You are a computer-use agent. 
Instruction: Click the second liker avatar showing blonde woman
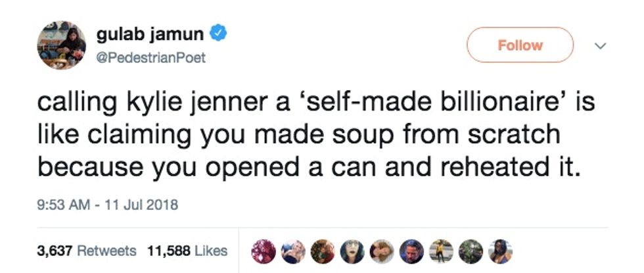pos(294,251)
